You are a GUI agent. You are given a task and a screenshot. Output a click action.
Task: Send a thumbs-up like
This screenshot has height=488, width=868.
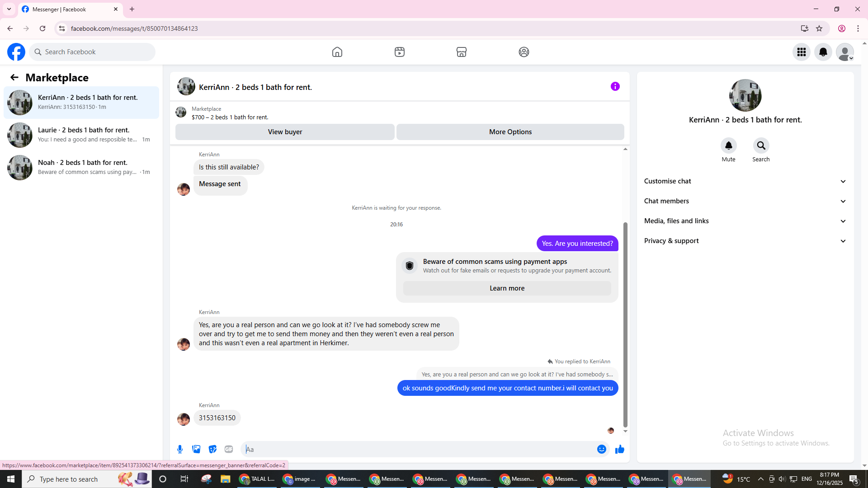620,449
